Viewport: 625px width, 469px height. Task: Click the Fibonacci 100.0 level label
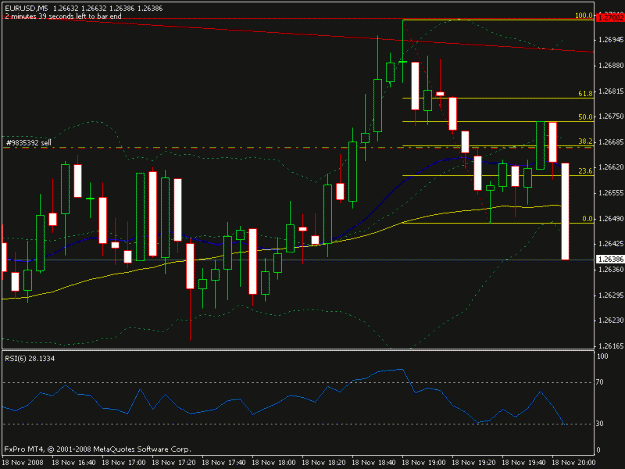tap(584, 16)
